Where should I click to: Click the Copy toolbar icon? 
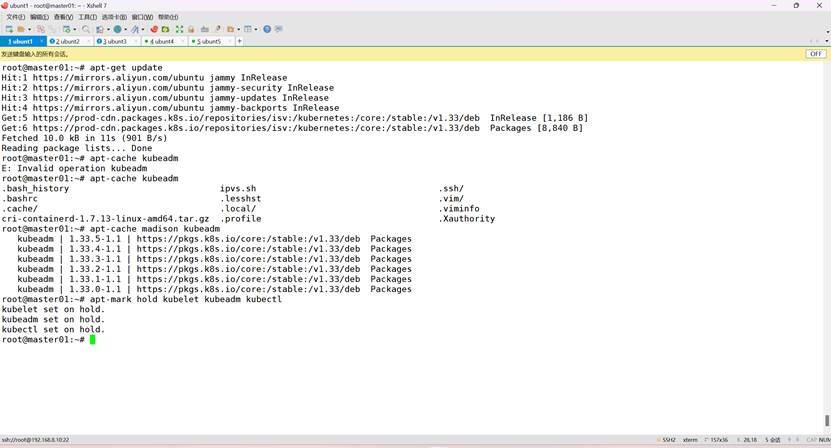coord(40,29)
